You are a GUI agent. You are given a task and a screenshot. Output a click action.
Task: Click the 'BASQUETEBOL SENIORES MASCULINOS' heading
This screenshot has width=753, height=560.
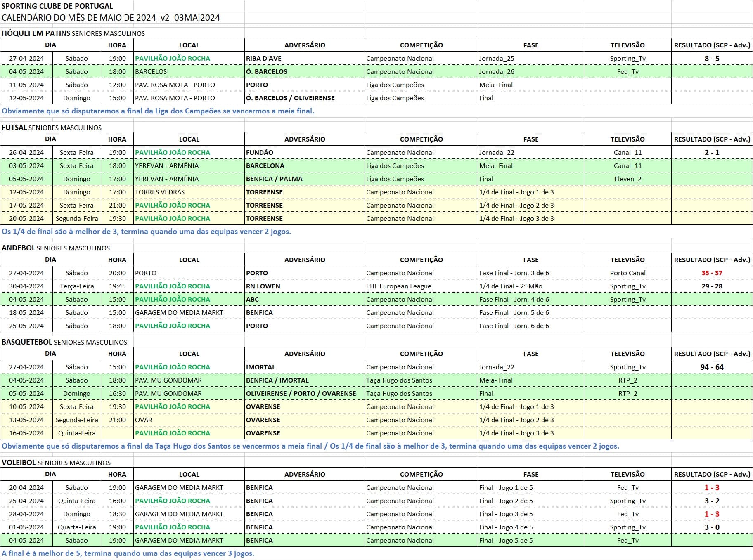64,342
